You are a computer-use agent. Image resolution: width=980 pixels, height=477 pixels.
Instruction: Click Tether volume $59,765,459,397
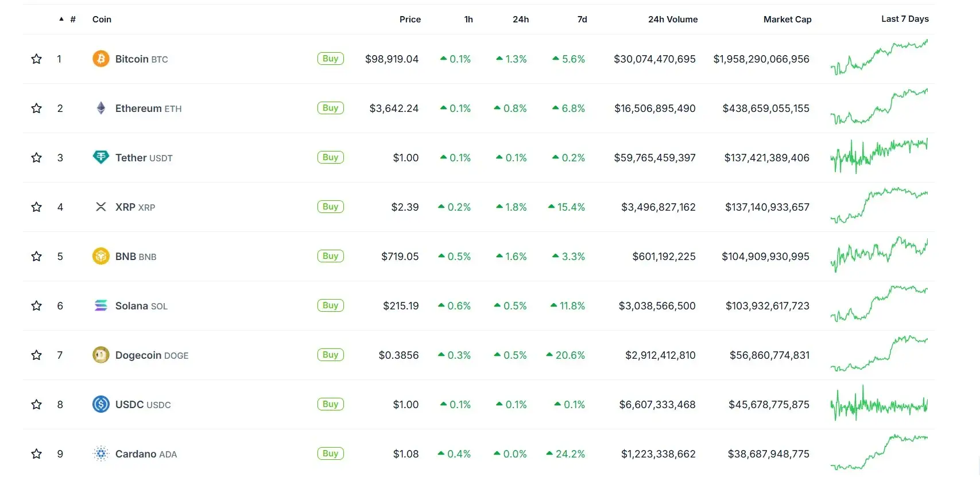pyautogui.click(x=654, y=157)
